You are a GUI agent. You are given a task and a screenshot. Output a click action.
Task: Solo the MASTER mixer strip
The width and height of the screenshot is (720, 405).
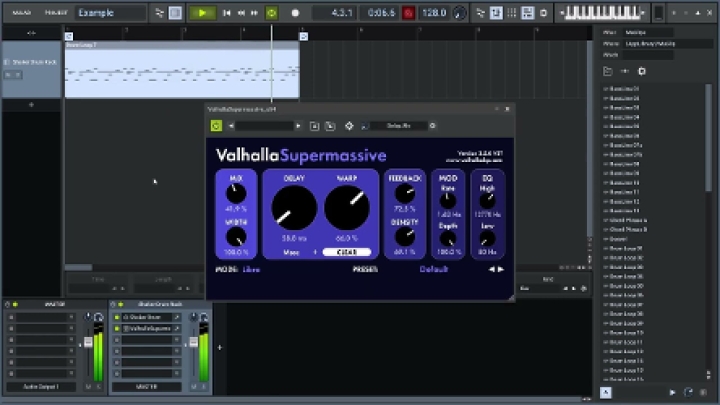(98, 387)
